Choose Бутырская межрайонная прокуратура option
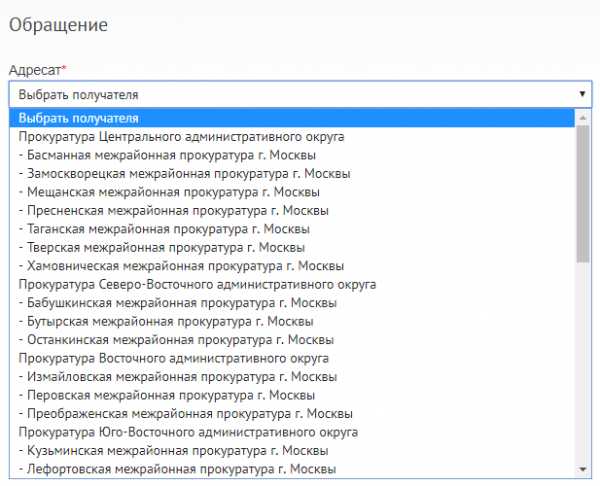The height and width of the screenshot is (486, 600). pyautogui.click(x=292, y=321)
